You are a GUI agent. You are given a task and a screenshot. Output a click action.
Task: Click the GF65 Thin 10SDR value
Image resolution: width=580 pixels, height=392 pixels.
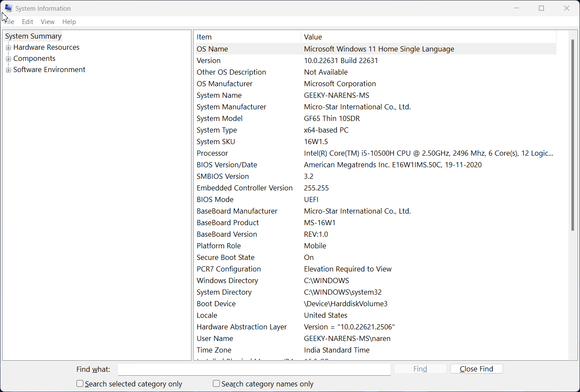click(x=332, y=118)
